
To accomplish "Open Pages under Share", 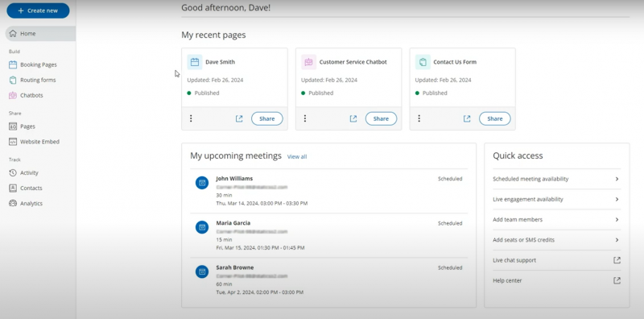I will pyautogui.click(x=27, y=126).
